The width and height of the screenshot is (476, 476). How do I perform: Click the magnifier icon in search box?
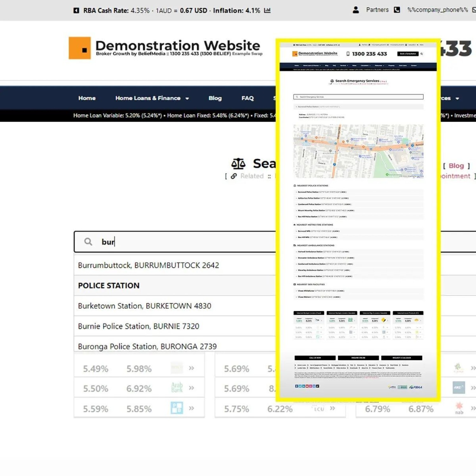tap(88, 242)
